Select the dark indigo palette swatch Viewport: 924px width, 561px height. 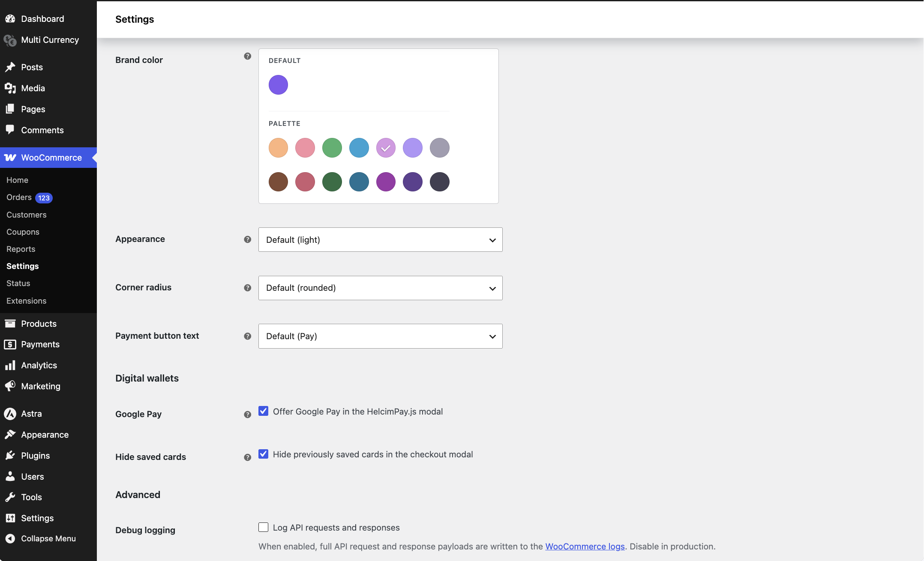pyautogui.click(x=413, y=182)
